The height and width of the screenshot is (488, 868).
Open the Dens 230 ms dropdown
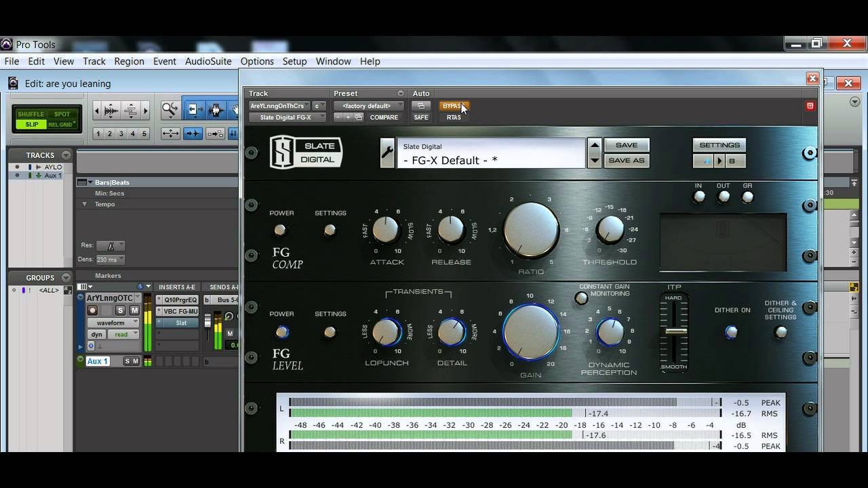click(111, 259)
